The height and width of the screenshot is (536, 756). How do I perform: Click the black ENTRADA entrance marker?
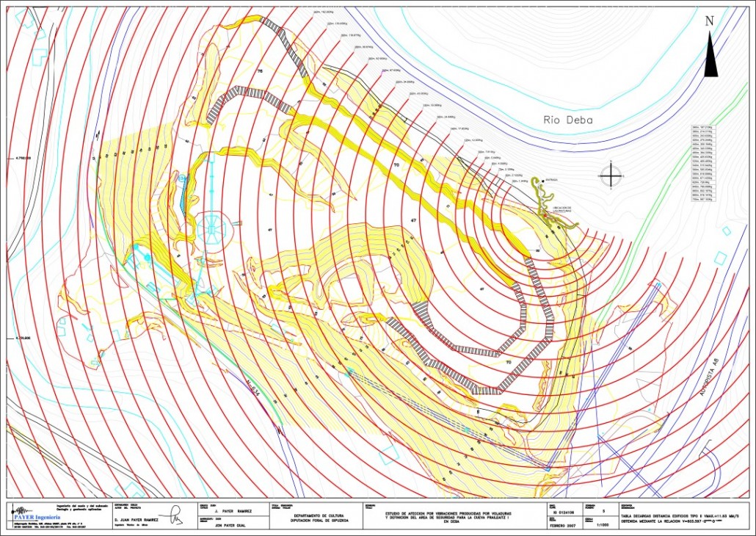pos(542,180)
